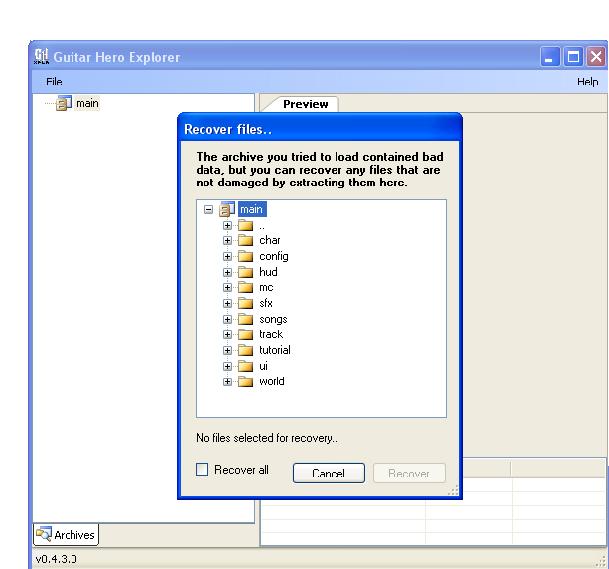Click the Recover files.. dialog title bar
This screenshot has height=569, width=609.
click(x=320, y=129)
